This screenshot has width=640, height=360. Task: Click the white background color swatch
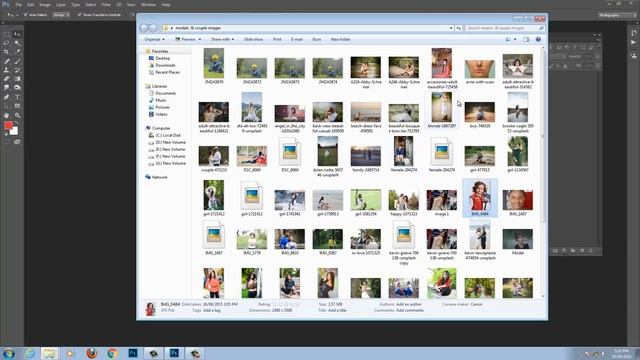[15, 132]
